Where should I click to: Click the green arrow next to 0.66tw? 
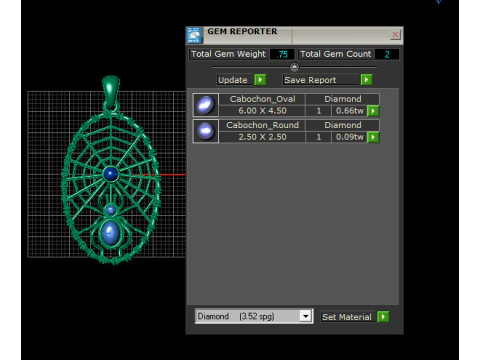coord(373,111)
